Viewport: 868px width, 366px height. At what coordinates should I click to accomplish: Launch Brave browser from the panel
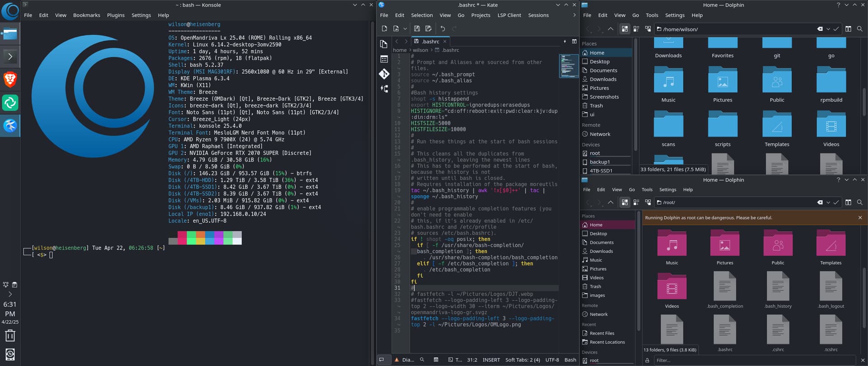pos(10,80)
